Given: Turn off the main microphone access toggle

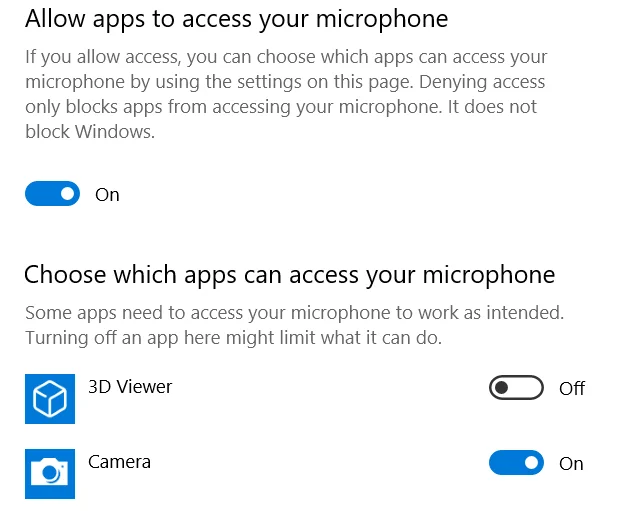Looking at the screenshot, I should point(52,194).
